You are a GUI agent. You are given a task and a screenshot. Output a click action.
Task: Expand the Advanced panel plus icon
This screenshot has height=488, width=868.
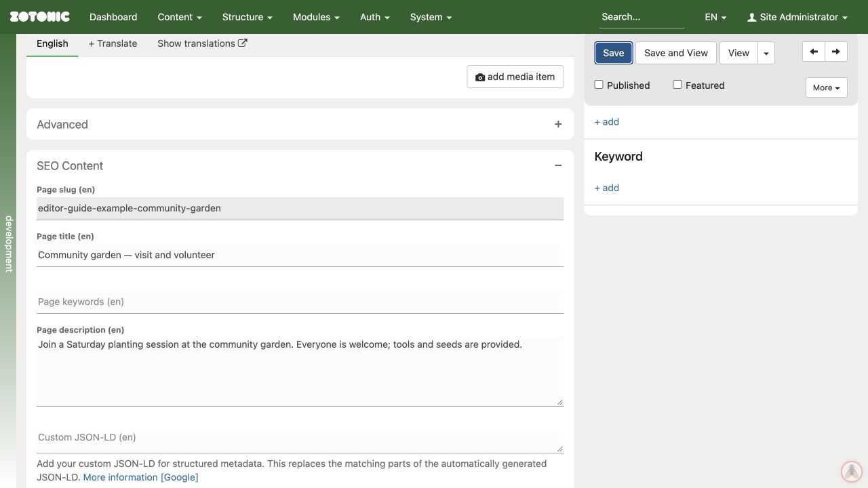click(558, 125)
